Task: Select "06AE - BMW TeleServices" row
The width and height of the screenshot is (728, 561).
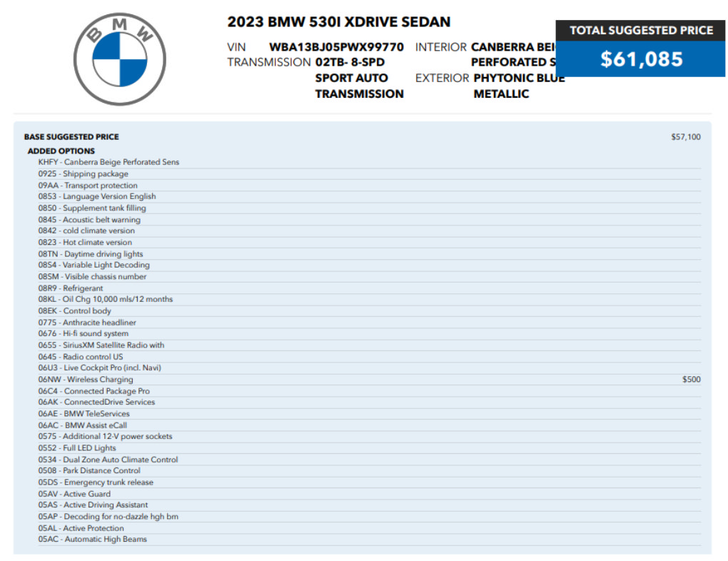Action: [x=370, y=414]
